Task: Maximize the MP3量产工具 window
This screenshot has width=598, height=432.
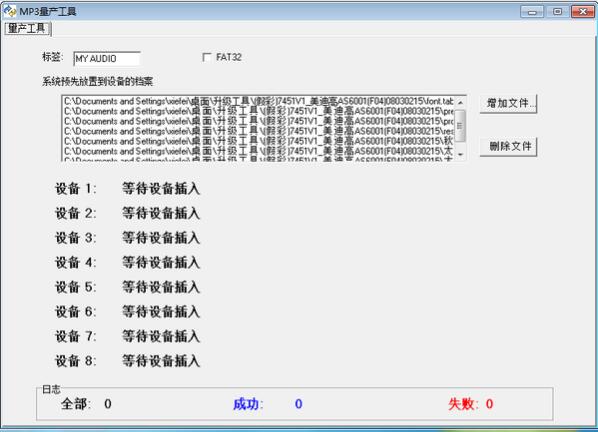Action: pos(557,12)
